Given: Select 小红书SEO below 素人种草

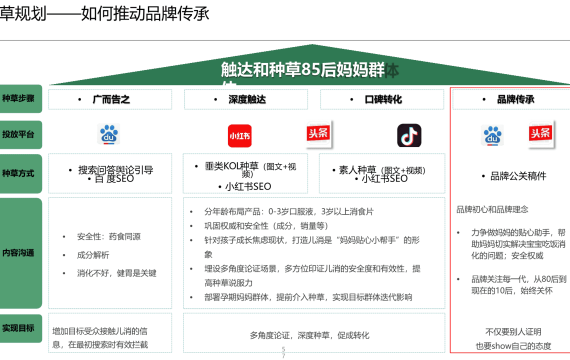Looking at the screenshot, I should tap(385, 179).
